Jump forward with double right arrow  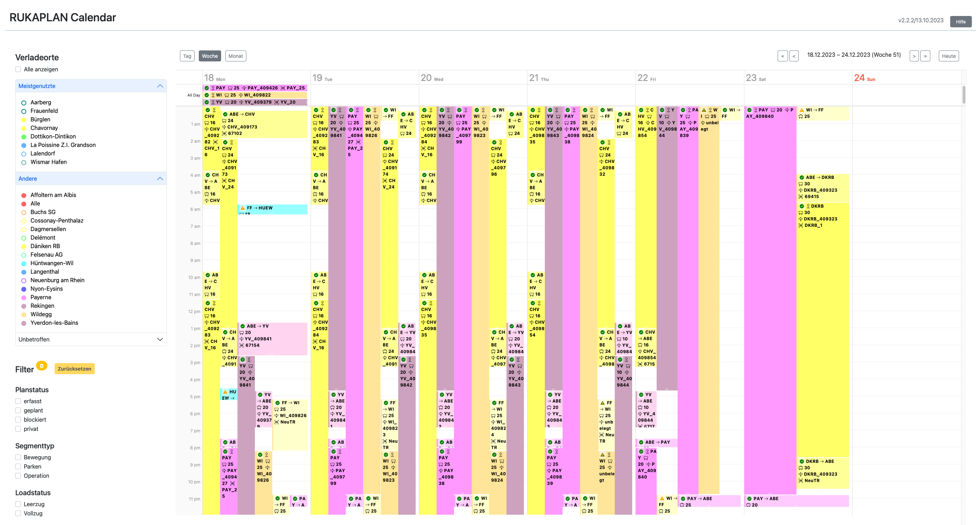pyautogui.click(x=925, y=56)
